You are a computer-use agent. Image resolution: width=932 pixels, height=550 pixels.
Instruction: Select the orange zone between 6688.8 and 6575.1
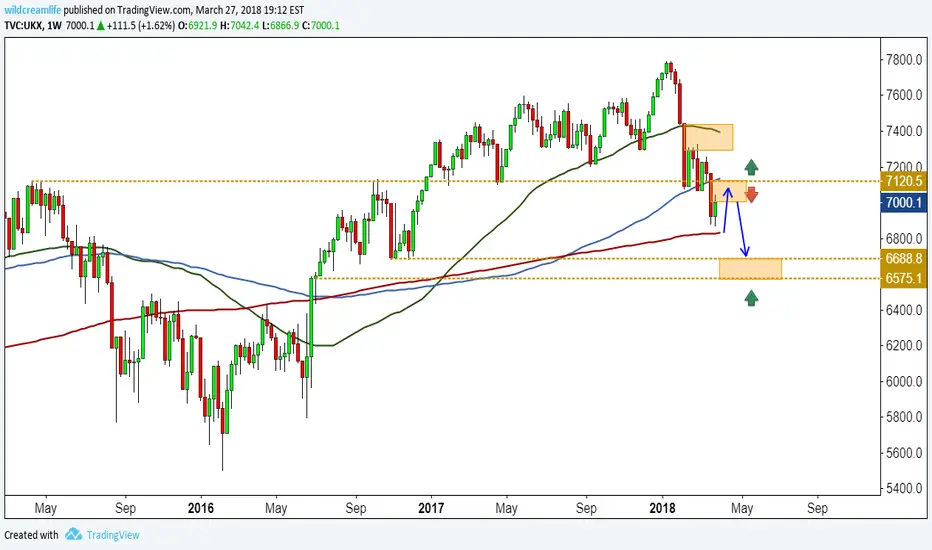tap(750, 269)
